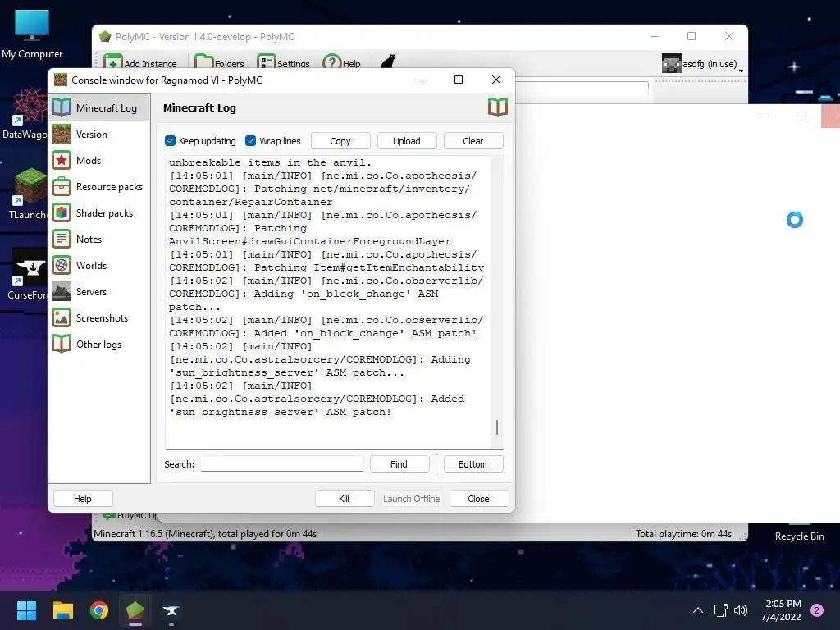
Task: Click Add Instance in PolyMC toolbar
Action: click(x=140, y=63)
